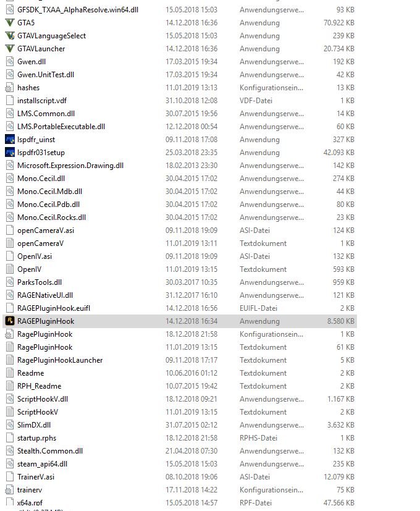This screenshot has width=420, height=511.
Task: Click the RAGENativeUI.dll file icon
Action: point(10,295)
